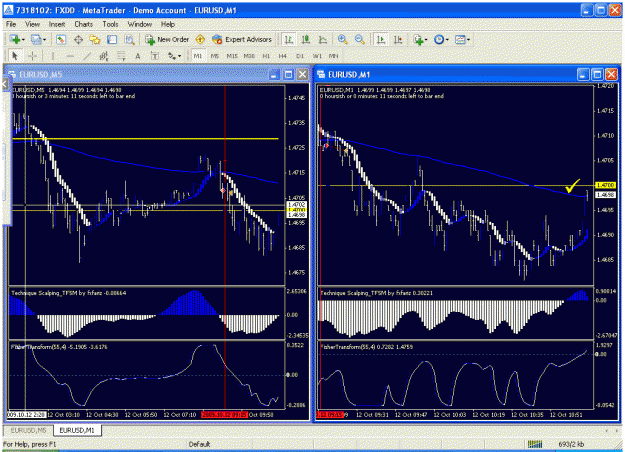Select the equidistant channel tool
The image size is (625, 452).
point(104,56)
